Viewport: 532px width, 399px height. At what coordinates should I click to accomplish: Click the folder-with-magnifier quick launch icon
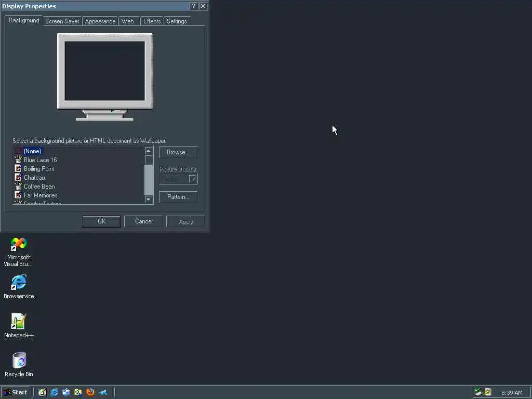coord(78,392)
